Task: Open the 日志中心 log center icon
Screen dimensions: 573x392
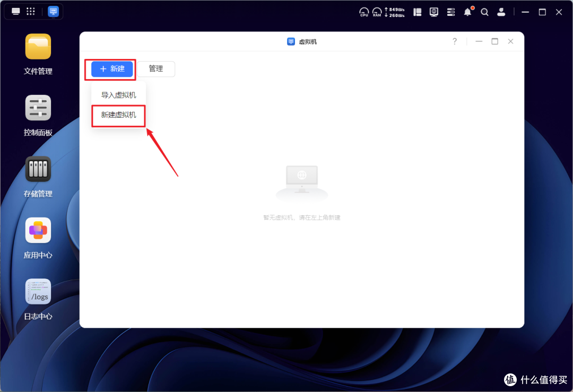Action: click(x=38, y=292)
